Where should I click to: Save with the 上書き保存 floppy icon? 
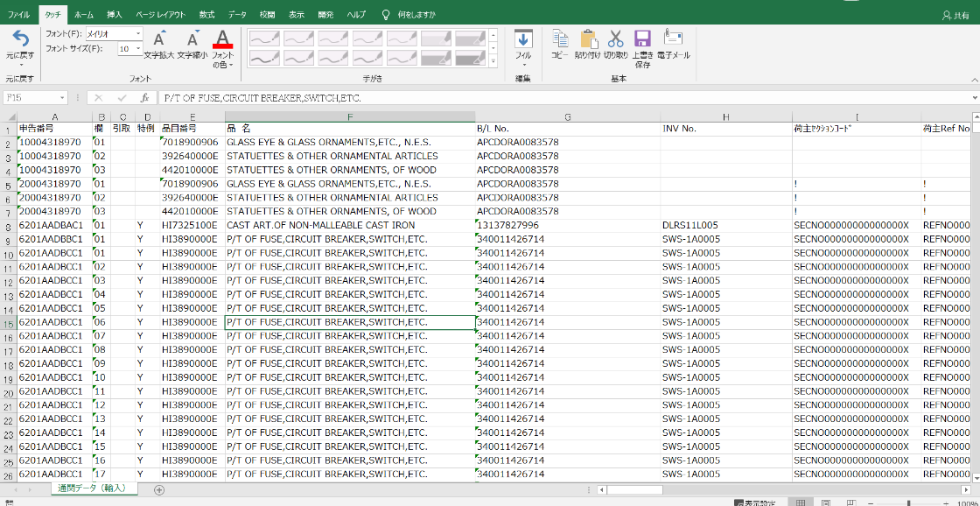click(642, 39)
